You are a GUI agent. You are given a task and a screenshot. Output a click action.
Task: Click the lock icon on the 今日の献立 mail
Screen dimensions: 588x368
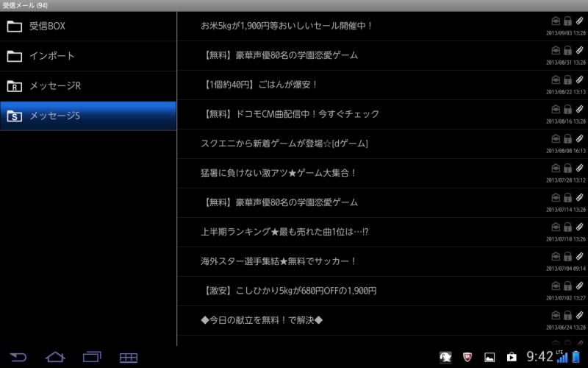click(x=567, y=315)
